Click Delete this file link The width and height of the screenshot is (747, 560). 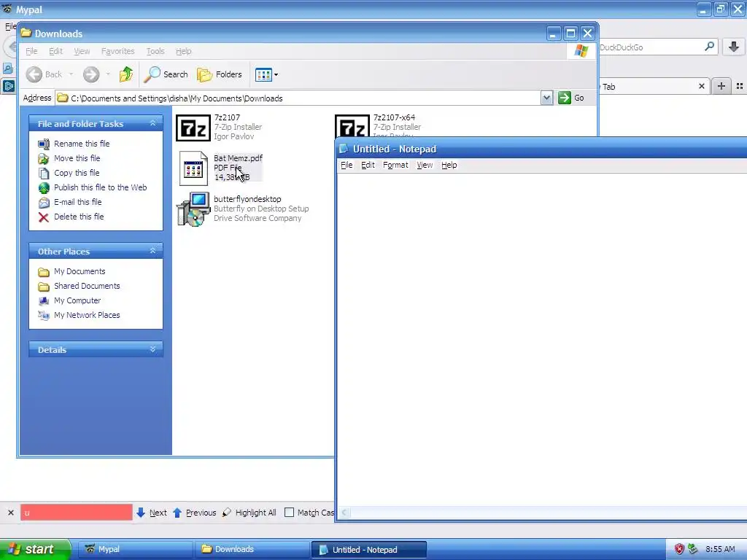click(x=79, y=216)
